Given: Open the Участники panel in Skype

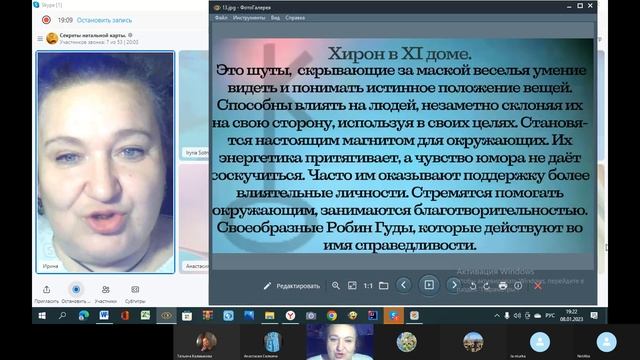Looking at the screenshot, I should [106, 289].
